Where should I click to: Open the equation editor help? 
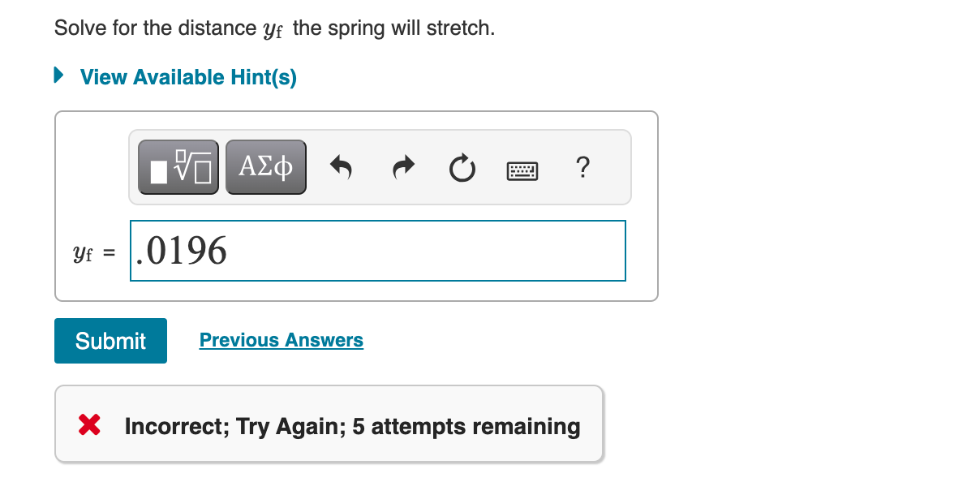pyautogui.click(x=582, y=167)
